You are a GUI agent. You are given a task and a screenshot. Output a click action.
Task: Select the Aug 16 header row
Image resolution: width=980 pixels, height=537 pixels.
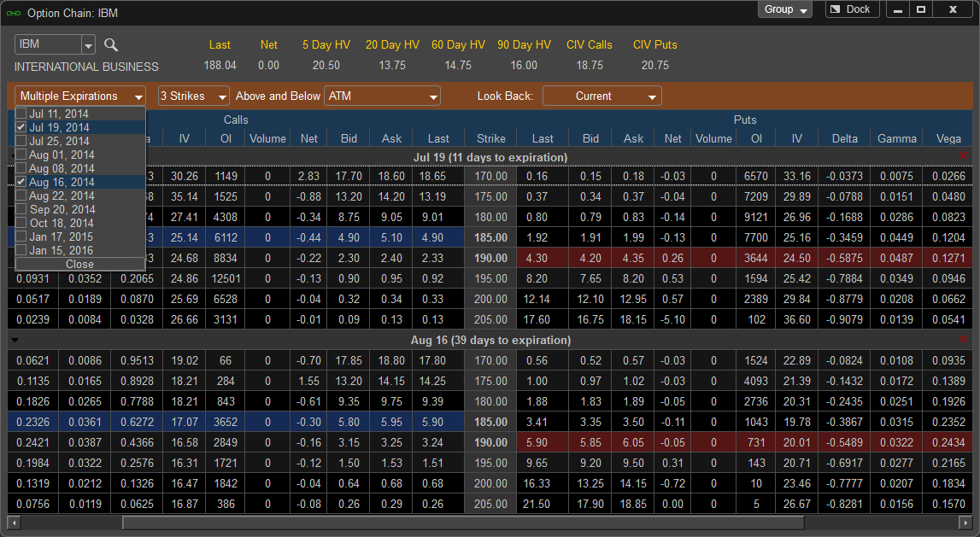(x=490, y=341)
